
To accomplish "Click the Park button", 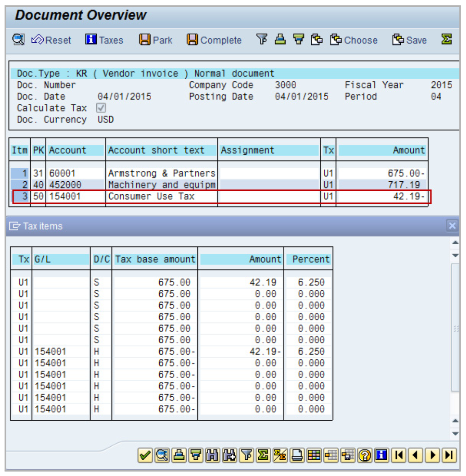I will [156, 40].
